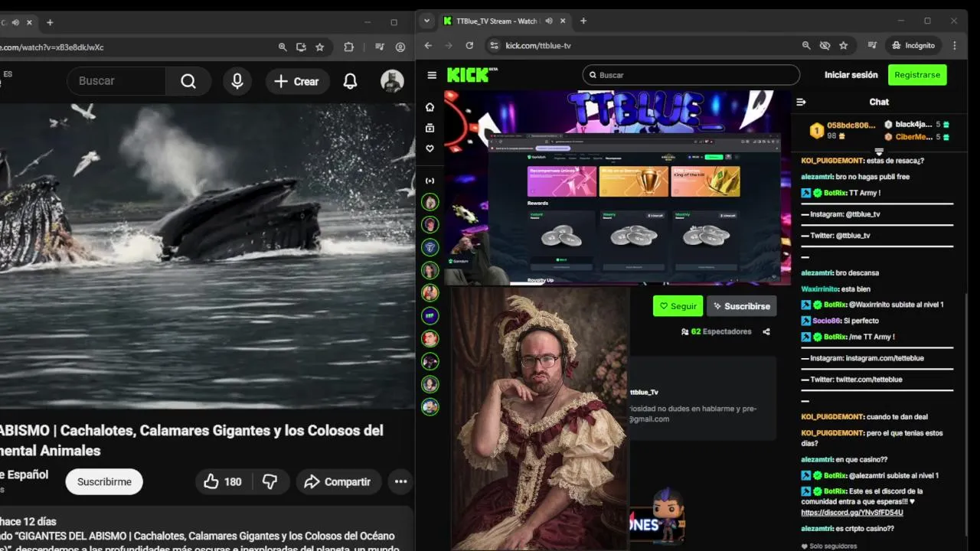
Task: Click KOI_PUIGDEMONT username asking estas de resaca
Action: [833, 161]
